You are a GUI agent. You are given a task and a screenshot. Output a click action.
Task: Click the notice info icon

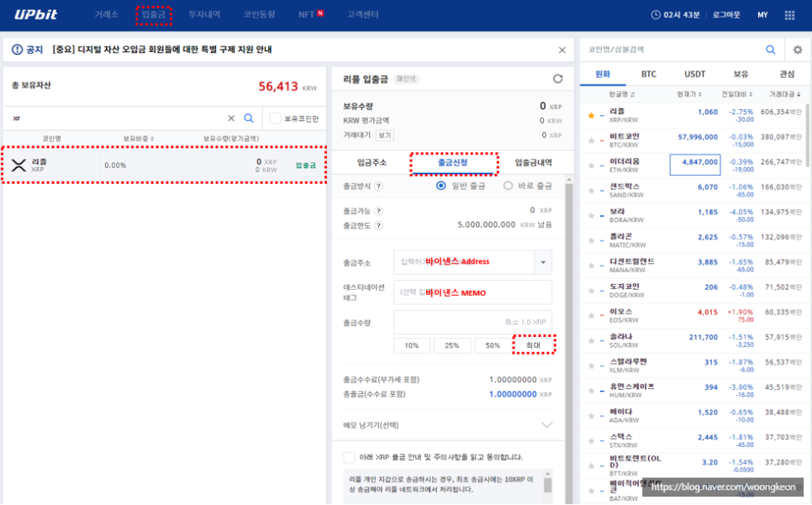coord(17,50)
